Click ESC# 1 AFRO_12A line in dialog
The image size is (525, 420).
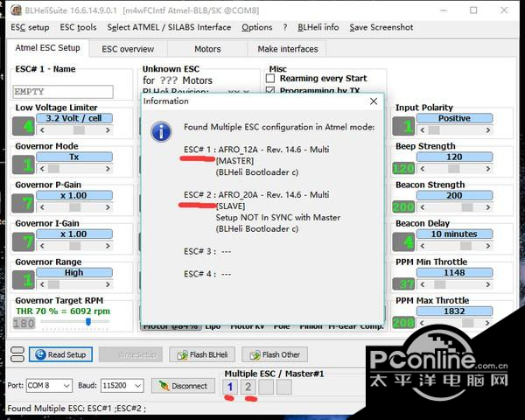coord(256,150)
